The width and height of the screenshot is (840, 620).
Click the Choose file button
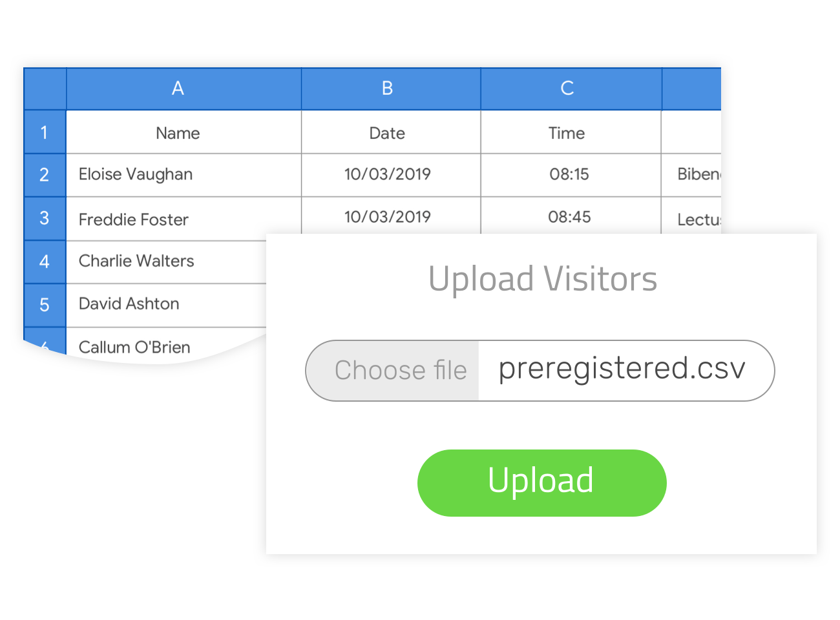(x=392, y=371)
